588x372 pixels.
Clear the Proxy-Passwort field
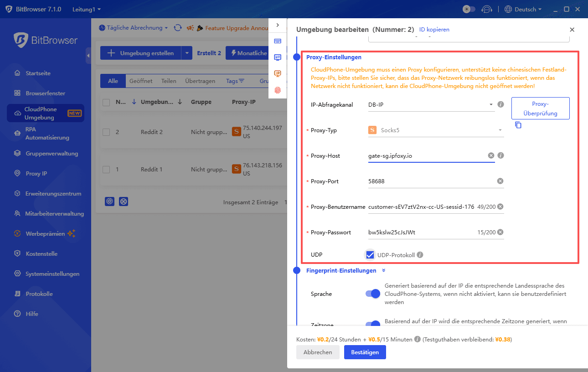tap(500, 232)
